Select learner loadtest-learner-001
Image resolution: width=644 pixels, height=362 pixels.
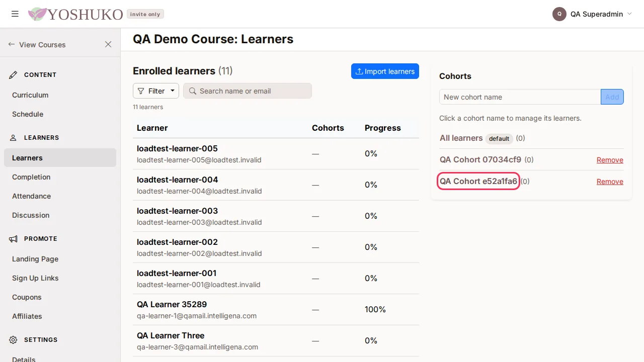[x=177, y=274]
